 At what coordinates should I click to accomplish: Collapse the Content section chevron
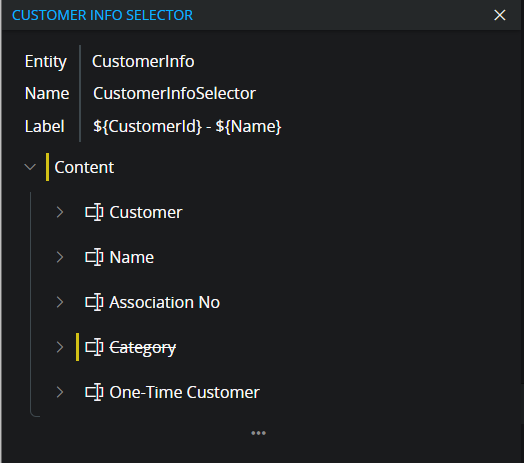[30, 167]
